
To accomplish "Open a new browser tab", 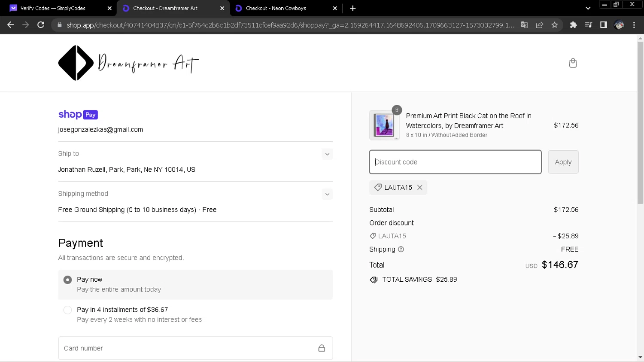I will coord(353,8).
